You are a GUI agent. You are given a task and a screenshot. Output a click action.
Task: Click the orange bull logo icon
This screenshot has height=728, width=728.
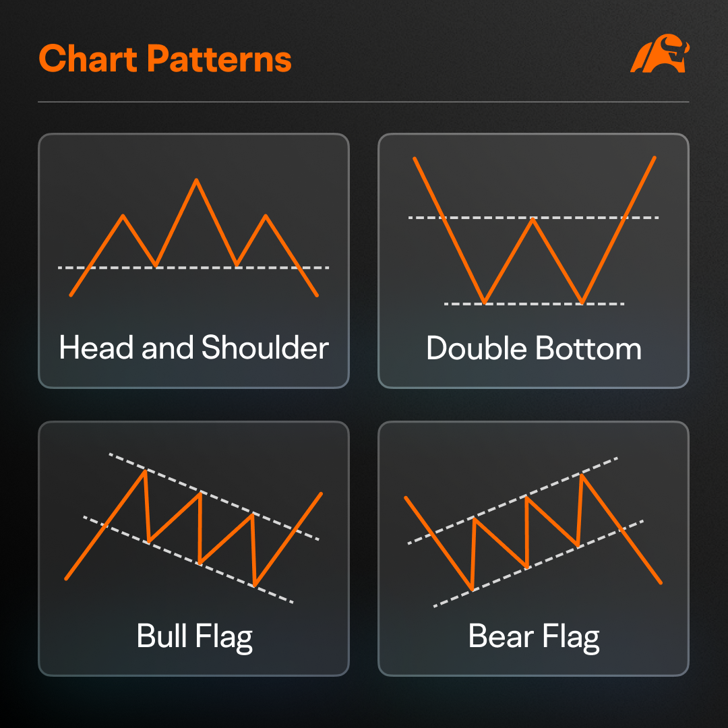point(660,53)
